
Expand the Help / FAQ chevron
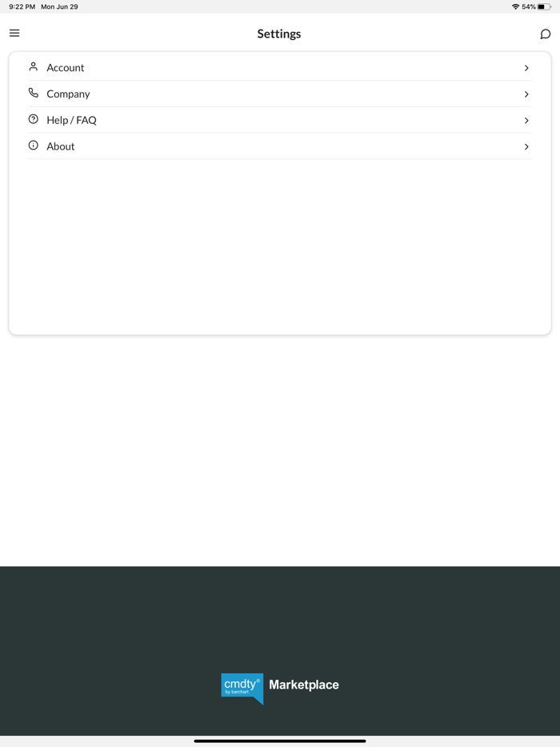click(526, 121)
